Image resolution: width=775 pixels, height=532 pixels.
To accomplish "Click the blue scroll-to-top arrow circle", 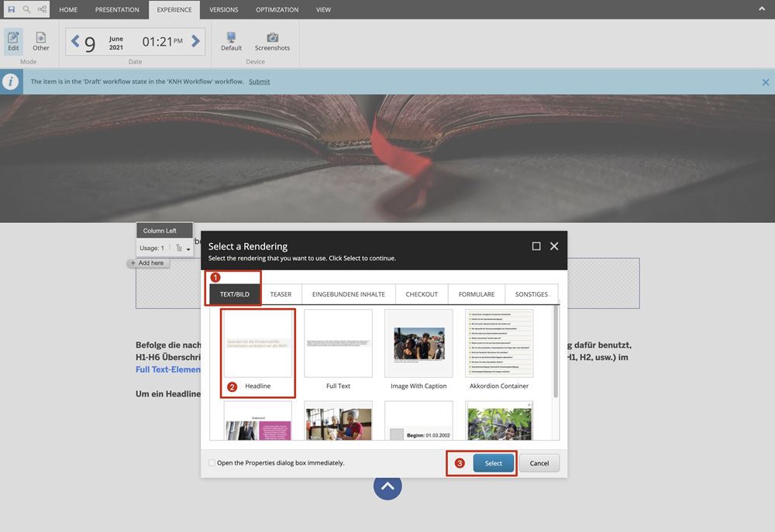I will [x=387, y=486].
